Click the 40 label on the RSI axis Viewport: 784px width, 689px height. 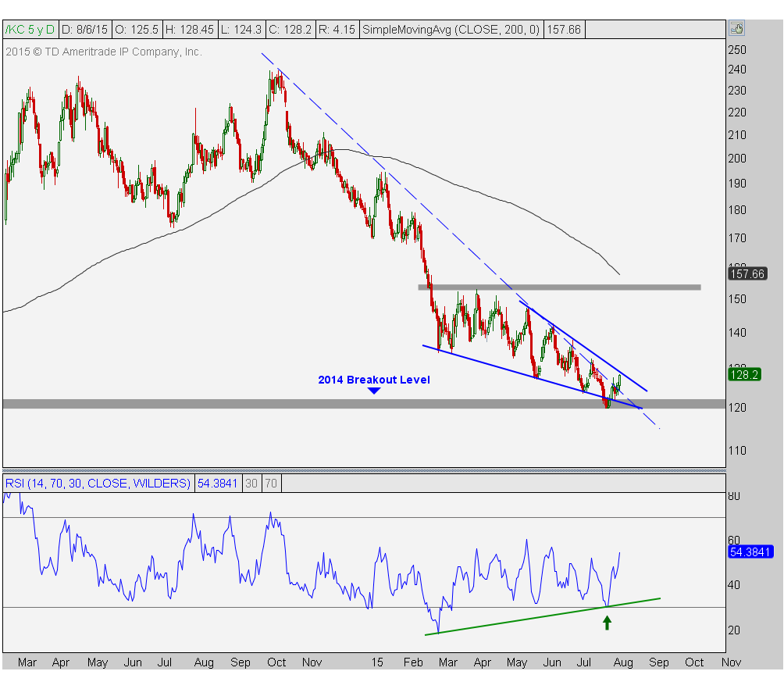click(734, 585)
